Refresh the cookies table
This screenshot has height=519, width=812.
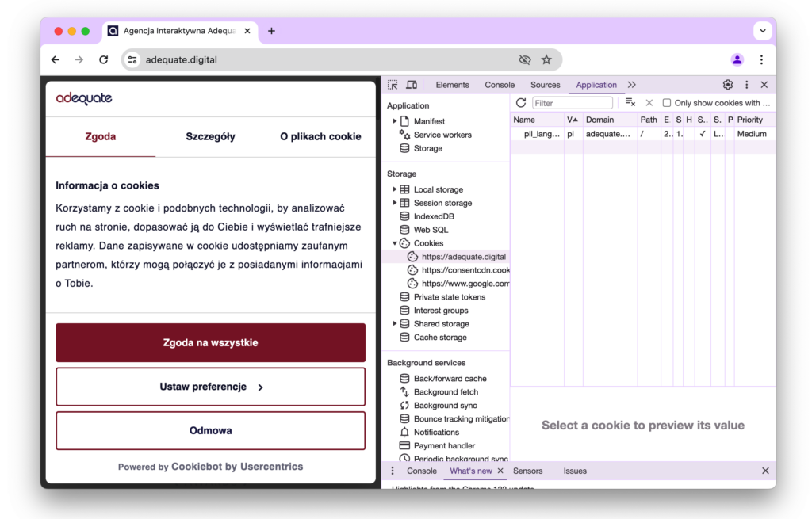[x=521, y=103]
